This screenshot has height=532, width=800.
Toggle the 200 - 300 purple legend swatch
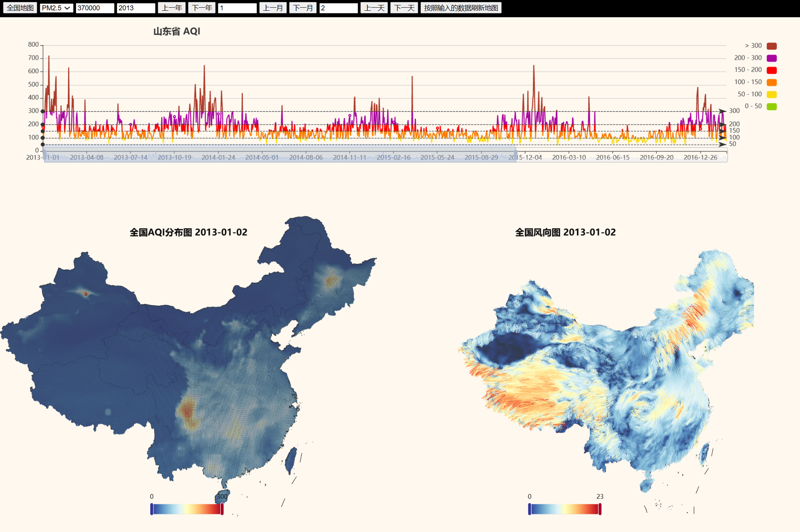coord(771,58)
